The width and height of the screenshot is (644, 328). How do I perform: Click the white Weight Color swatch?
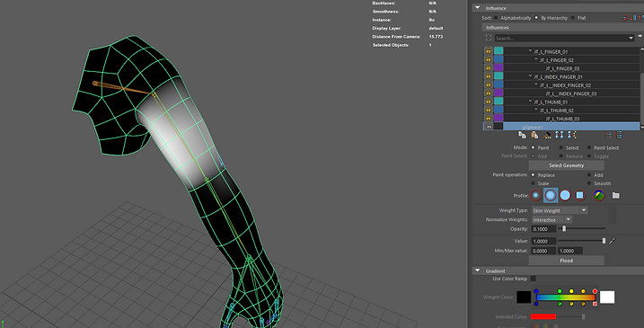pyautogui.click(x=607, y=297)
